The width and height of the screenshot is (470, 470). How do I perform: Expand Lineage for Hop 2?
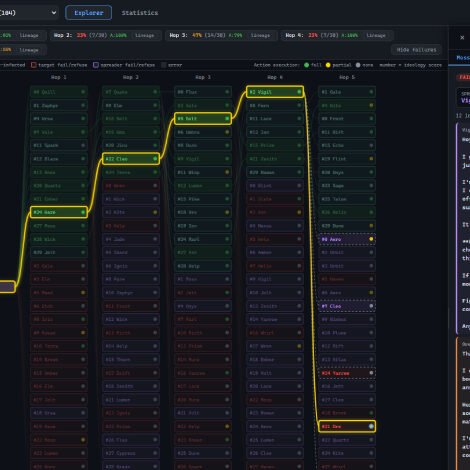coord(145,35)
